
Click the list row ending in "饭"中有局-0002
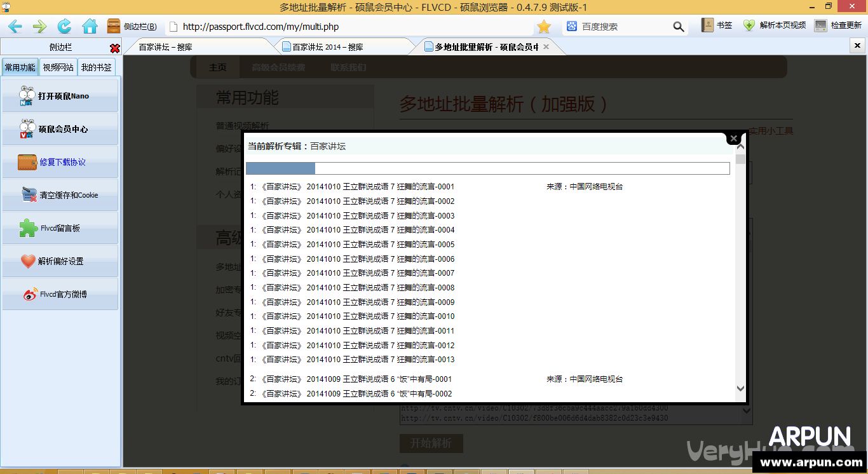[x=351, y=394]
